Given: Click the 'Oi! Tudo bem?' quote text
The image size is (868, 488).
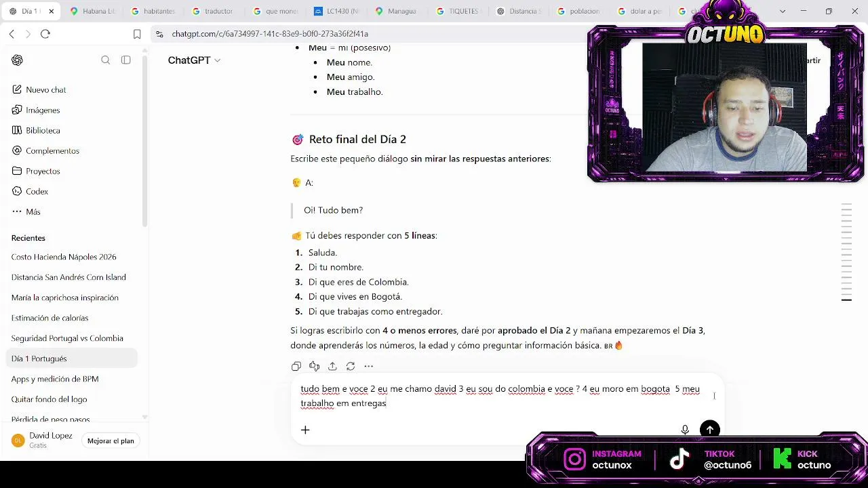Looking at the screenshot, I should (x=334, y=210).
